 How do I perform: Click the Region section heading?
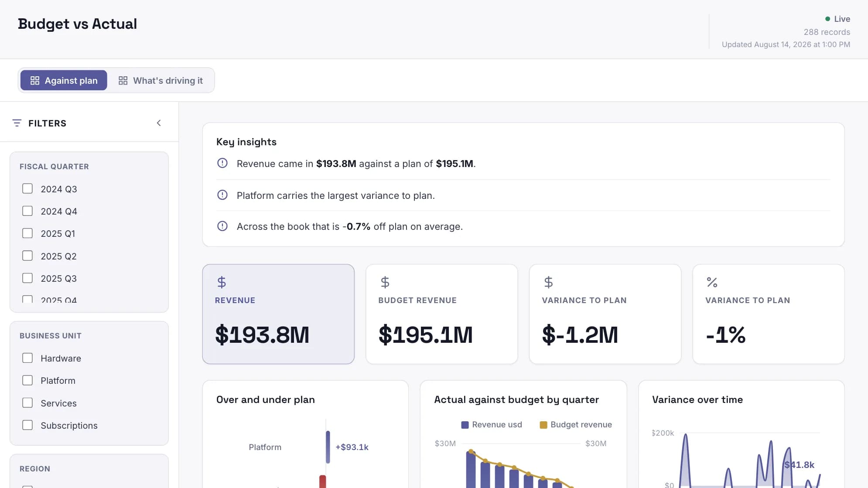(x=35, y=469)
